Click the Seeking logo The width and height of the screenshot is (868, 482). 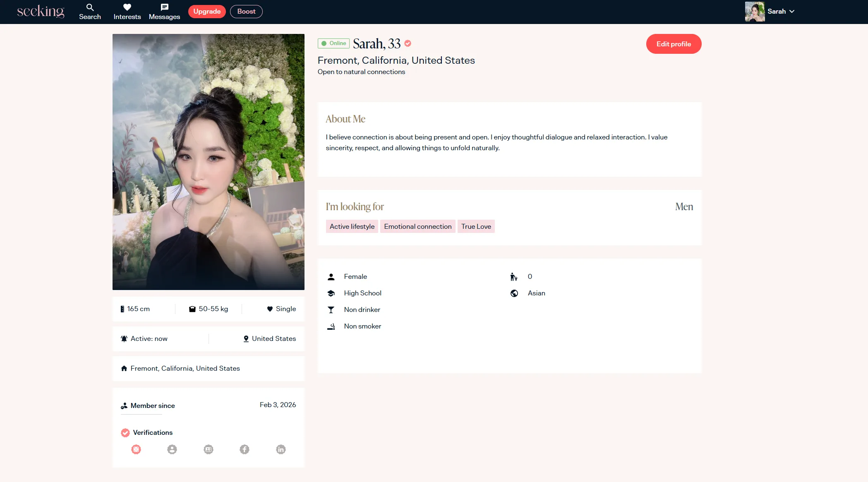point(41,12)
